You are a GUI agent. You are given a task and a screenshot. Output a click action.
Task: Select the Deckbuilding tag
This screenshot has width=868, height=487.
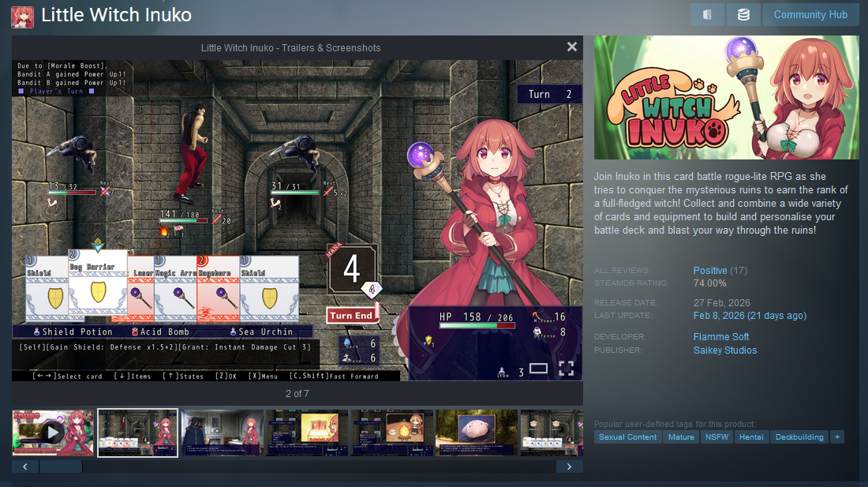(799, 436)
